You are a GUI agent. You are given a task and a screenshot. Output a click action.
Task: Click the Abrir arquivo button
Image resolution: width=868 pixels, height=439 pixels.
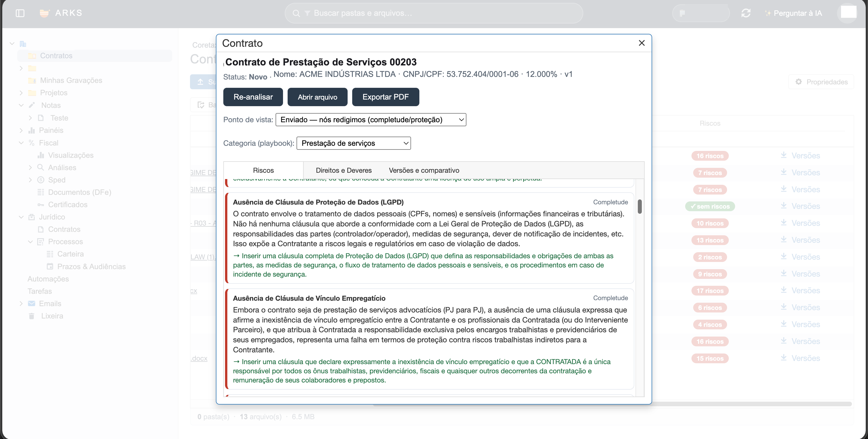(x=317, y=97)
